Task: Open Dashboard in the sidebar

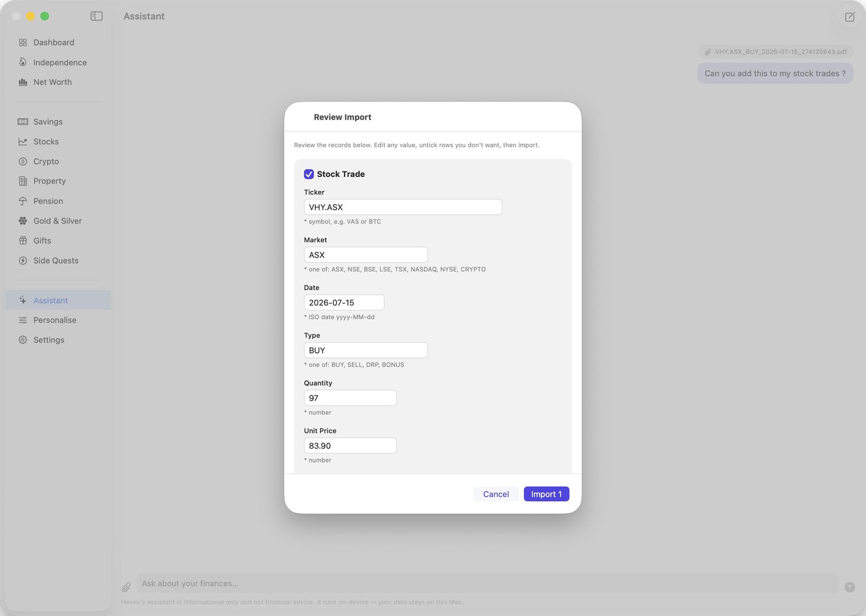Action: (x=58, y=42)
